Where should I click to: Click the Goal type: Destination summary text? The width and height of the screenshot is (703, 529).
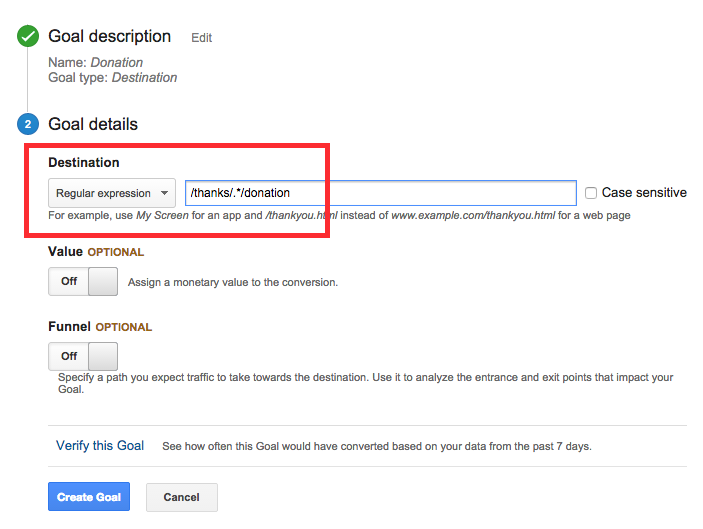point(113,77)
